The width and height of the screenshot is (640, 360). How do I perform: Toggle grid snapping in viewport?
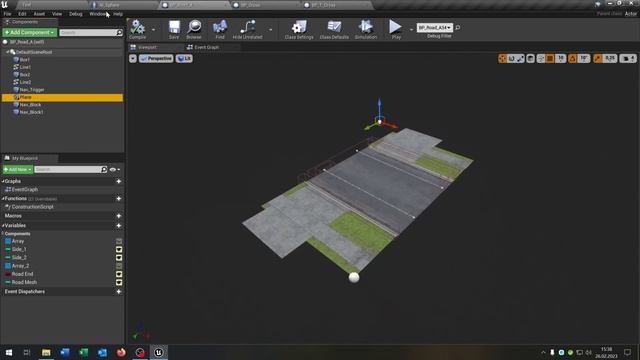click(x=550, y=59)
